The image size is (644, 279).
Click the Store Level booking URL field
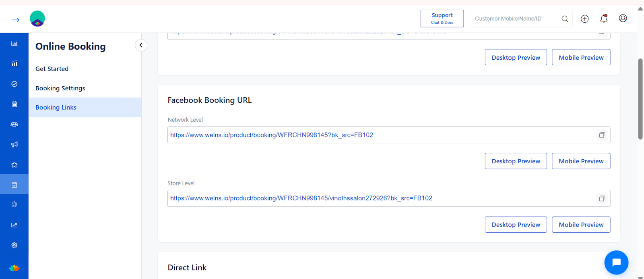pyautogui.click(x=389, y=198)
